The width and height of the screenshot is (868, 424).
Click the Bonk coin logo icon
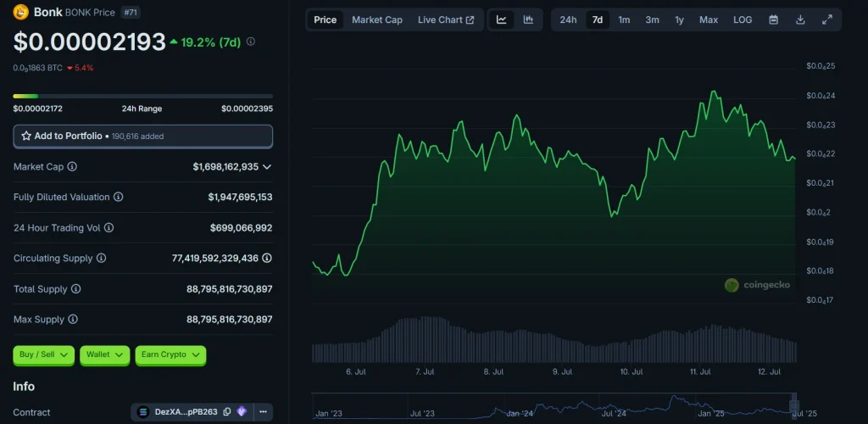tap(21, 12)
